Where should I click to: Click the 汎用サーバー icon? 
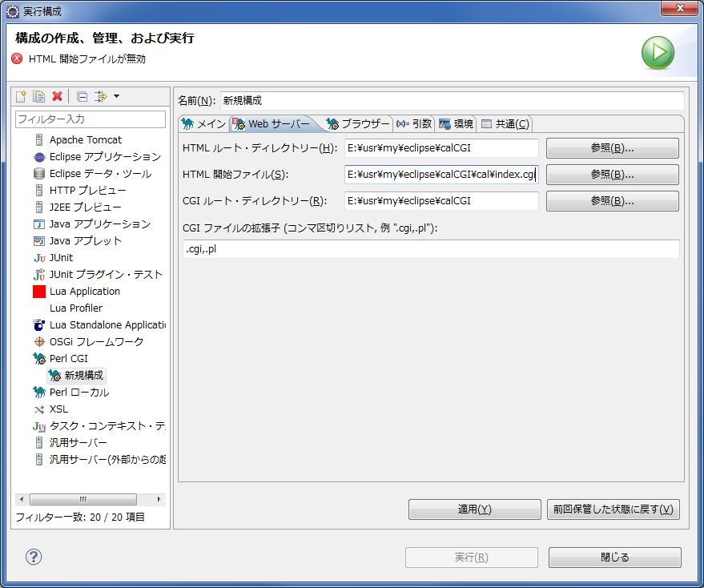[x=39, y=443]
